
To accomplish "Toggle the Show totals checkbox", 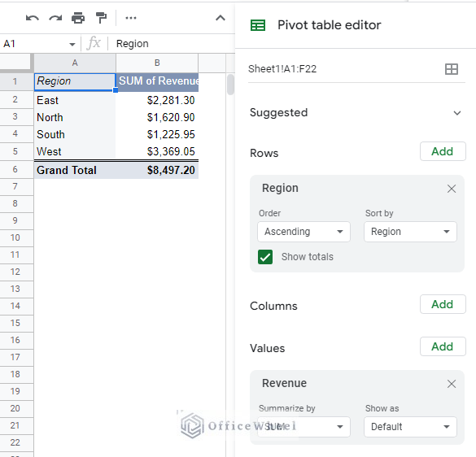I will coord(265,257).
